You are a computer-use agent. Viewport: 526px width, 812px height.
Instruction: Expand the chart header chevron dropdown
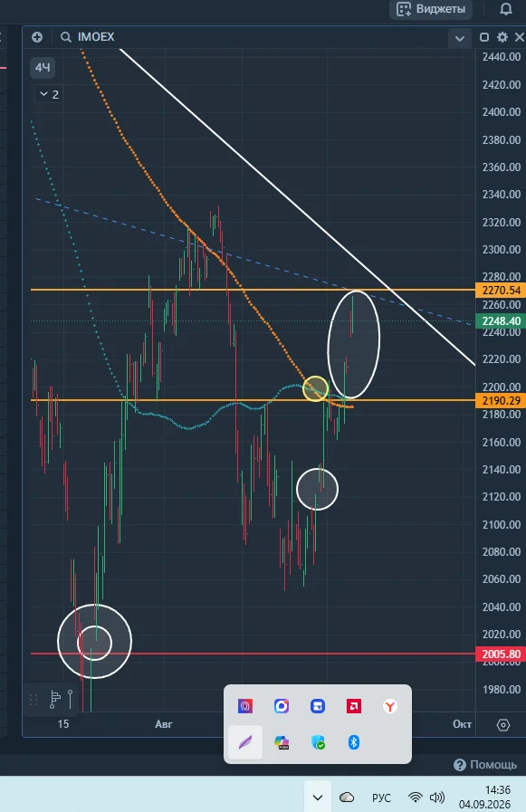tap(460, 38)
